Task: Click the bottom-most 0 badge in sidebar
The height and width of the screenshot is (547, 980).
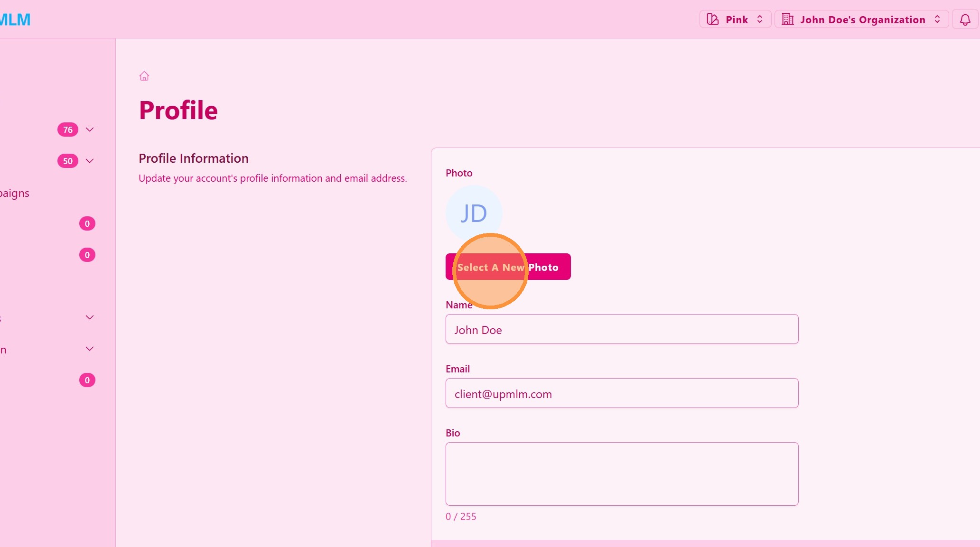Action: point(87,380)
